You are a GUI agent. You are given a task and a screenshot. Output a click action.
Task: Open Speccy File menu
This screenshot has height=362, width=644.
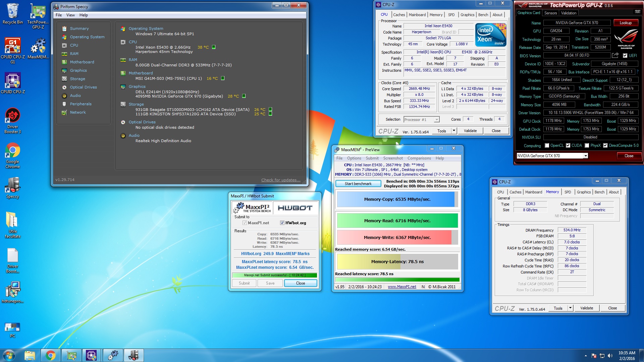point(59,15)
